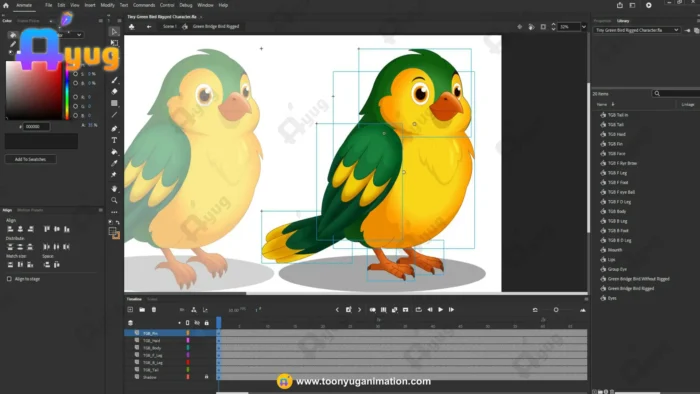
Task: Click the Add To Swatches button
Action: tap(30, 159)
